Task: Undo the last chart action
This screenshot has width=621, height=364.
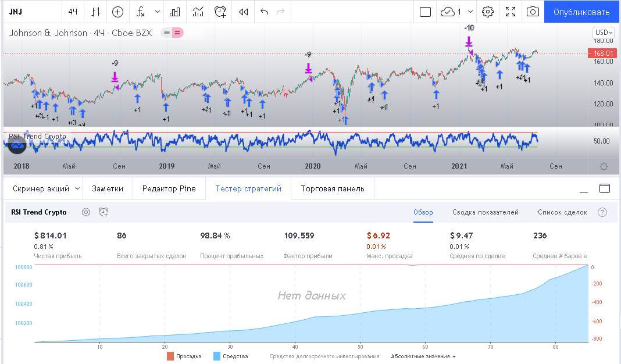Action: [265, 12]
